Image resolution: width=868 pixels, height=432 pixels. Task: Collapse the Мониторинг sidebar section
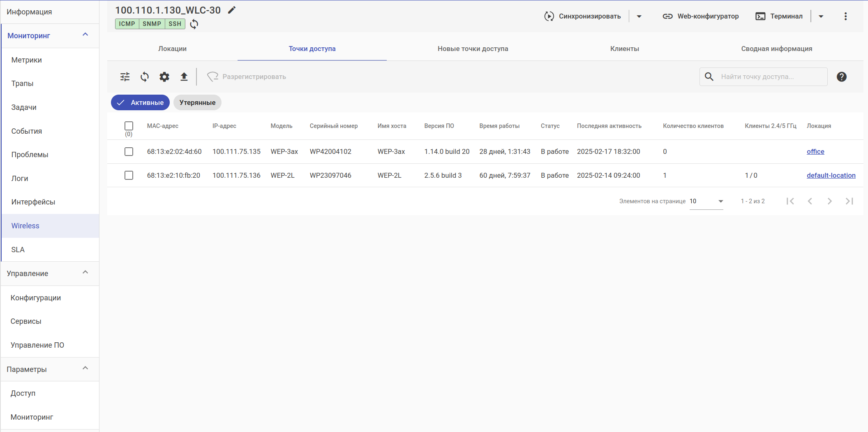click(x=85, y=35)
